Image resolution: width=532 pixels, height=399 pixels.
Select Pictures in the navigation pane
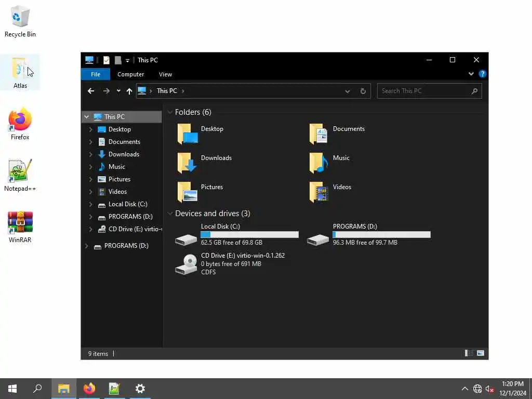[x=119, y=179]
